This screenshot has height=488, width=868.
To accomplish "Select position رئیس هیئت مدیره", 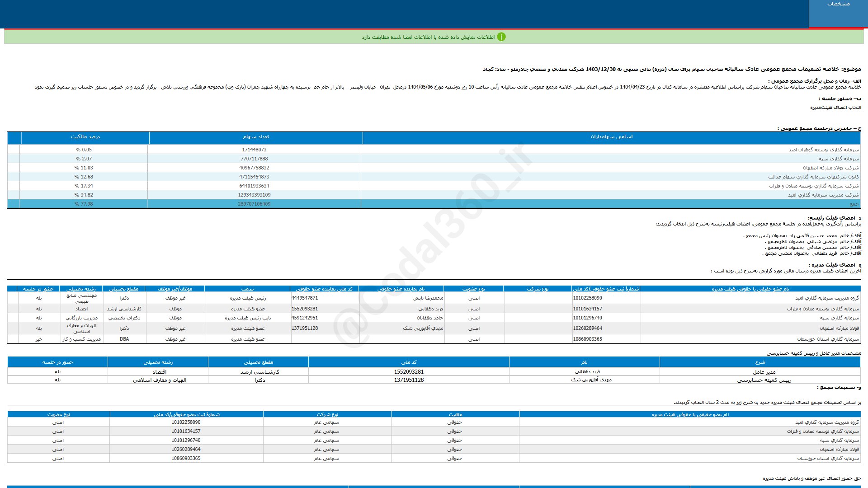I will pos(248,298).
